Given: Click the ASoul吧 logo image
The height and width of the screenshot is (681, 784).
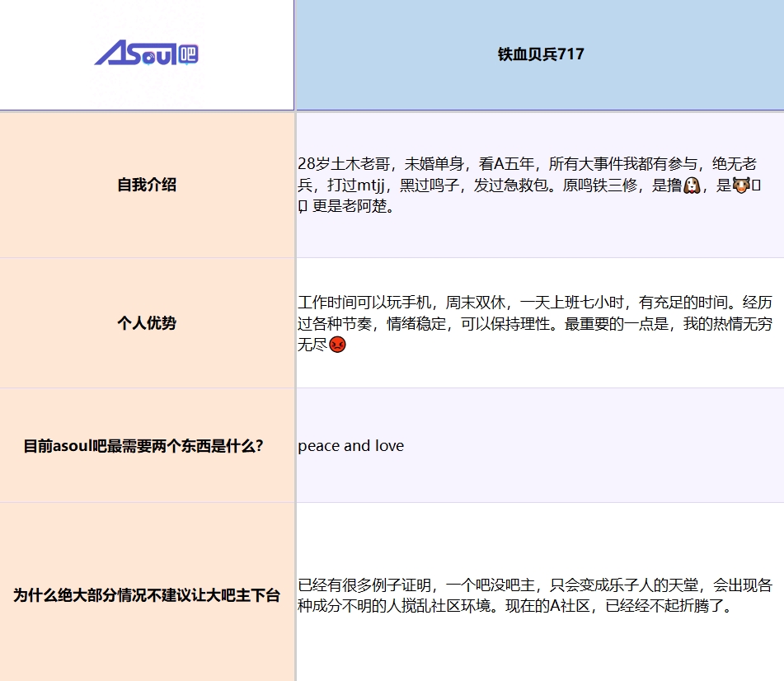Looking at the screenshot, I should click(x=147, y=54).
